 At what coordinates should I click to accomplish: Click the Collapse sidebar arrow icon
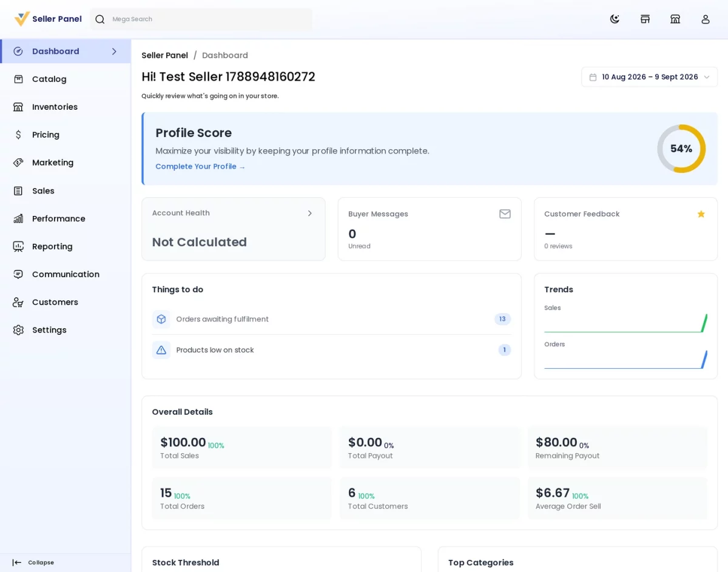[x=16, y=562]
